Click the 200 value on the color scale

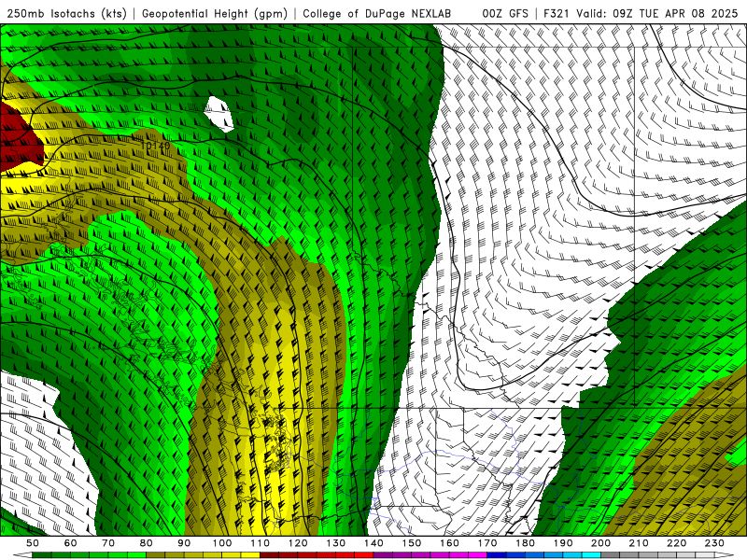click(600, 543)
